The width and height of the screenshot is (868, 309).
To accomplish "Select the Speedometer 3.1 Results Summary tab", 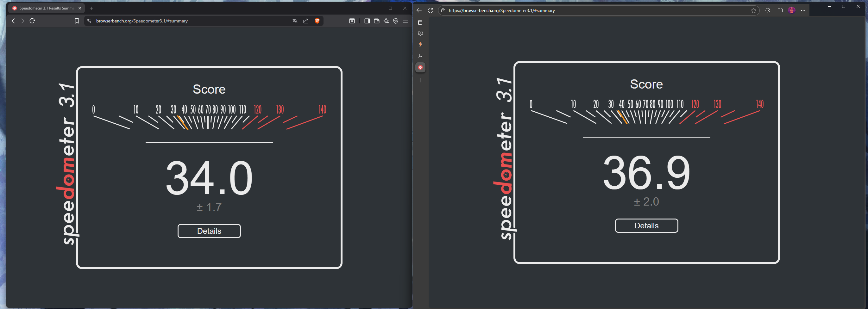I will coord(47,8).
